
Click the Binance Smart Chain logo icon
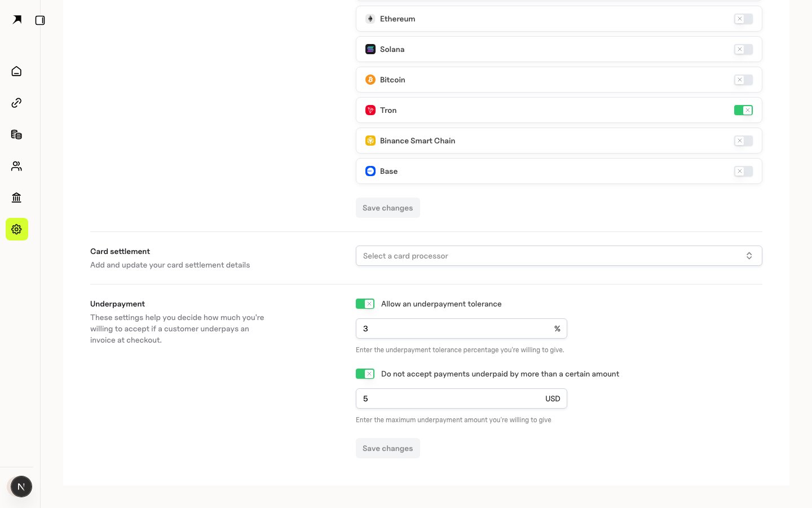[x=370, y=141]
